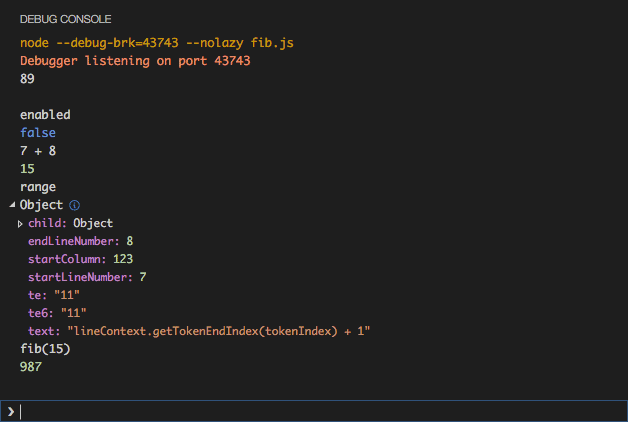Click the 'enabled' expression entry

click(x=45, y=115)
